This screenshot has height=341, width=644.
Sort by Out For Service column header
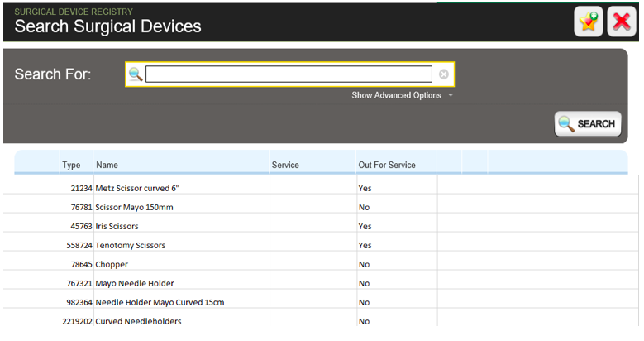pos(386,165)
